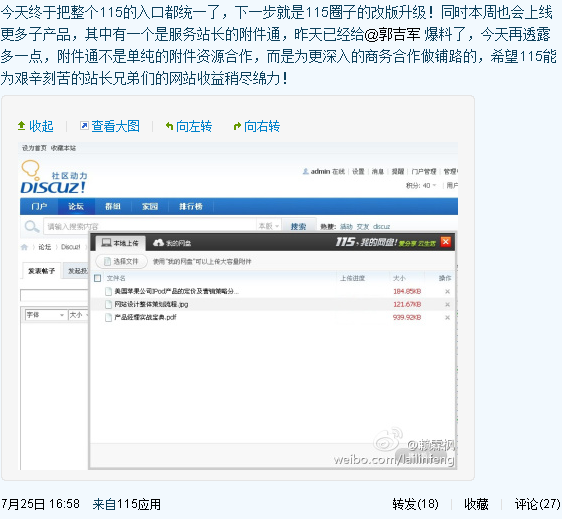Click the 论坛 breadcrumb link
The width and height of the screenshot is (562, 519).
(x=45, y=247)
